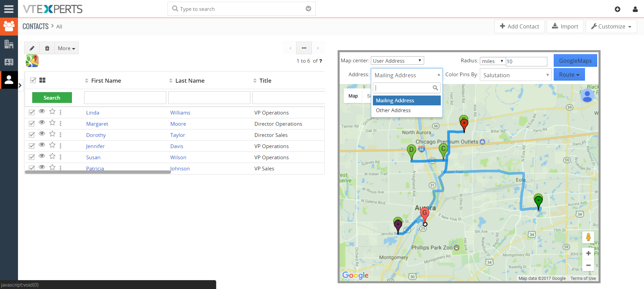Select Other Address option in list
The width and height of the screenshot is (644, 289).
click(406, 110)
